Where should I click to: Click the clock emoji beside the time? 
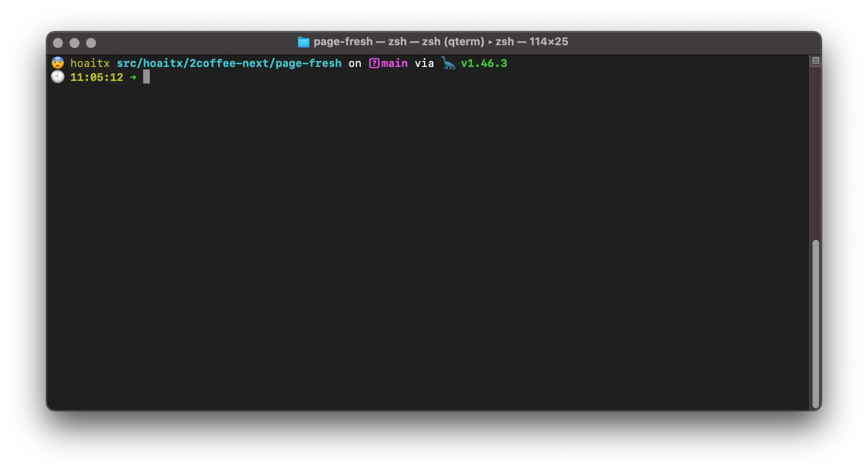tap(58, 77)
